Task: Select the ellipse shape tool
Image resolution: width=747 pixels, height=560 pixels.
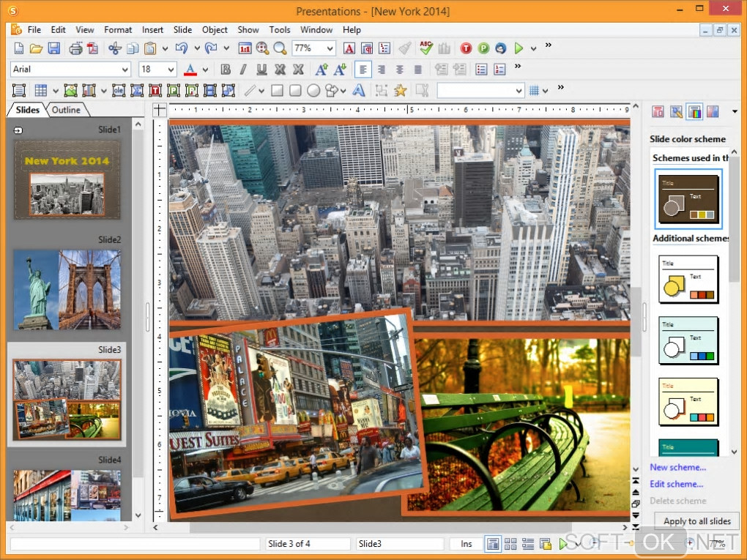Action: (x=313, y=91)
